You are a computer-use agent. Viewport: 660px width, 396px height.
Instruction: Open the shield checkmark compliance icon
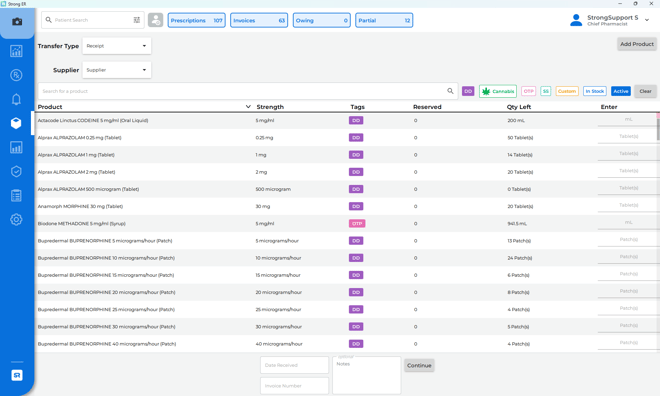(16, 171)
